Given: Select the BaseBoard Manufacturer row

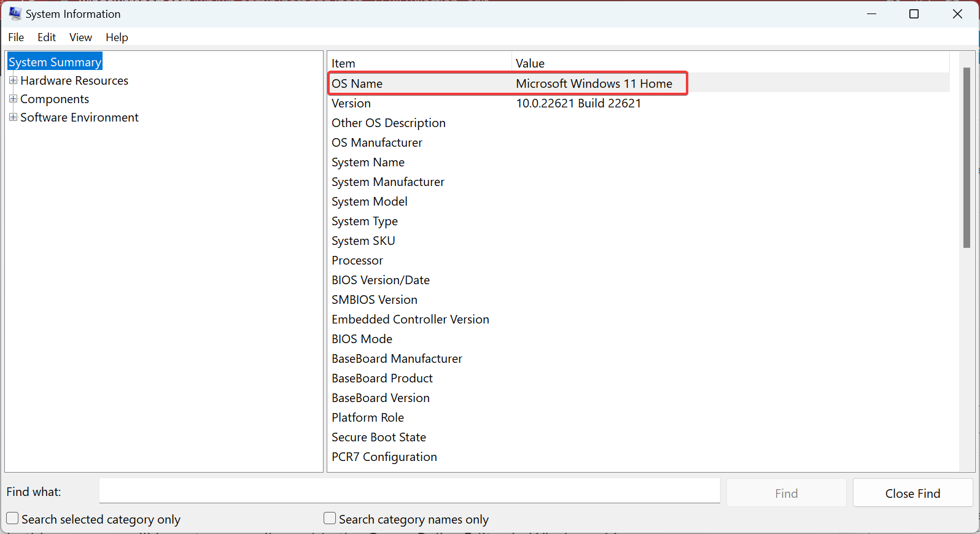Looking at the screenshot, I should point(639,358).
